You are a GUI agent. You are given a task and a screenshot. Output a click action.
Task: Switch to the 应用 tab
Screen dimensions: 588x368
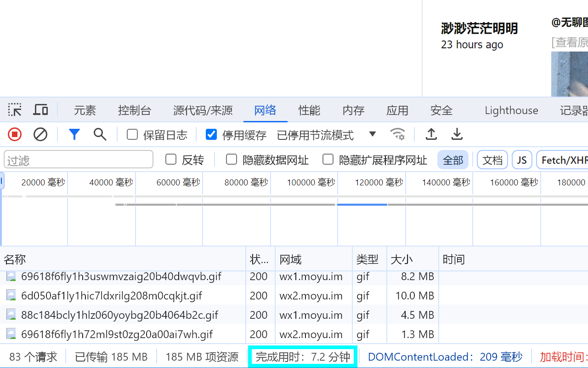(397, 110)
